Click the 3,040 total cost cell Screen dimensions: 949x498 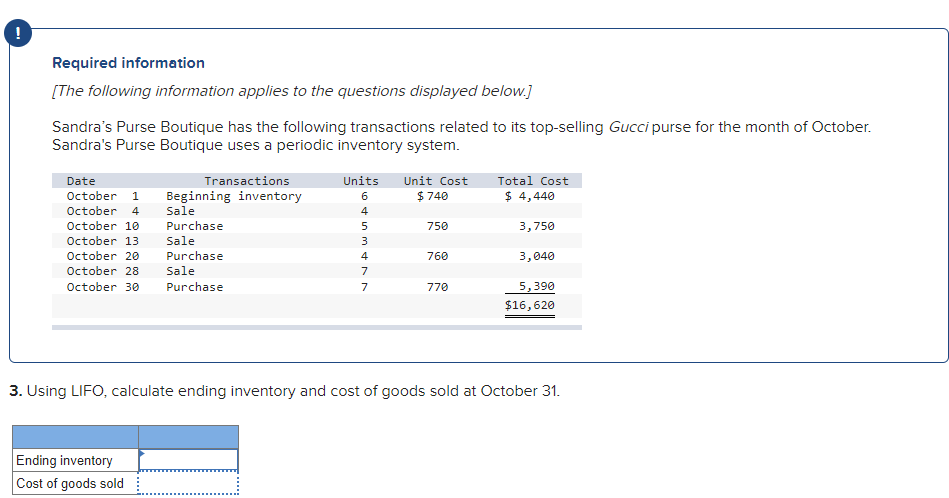coord(537,257)
